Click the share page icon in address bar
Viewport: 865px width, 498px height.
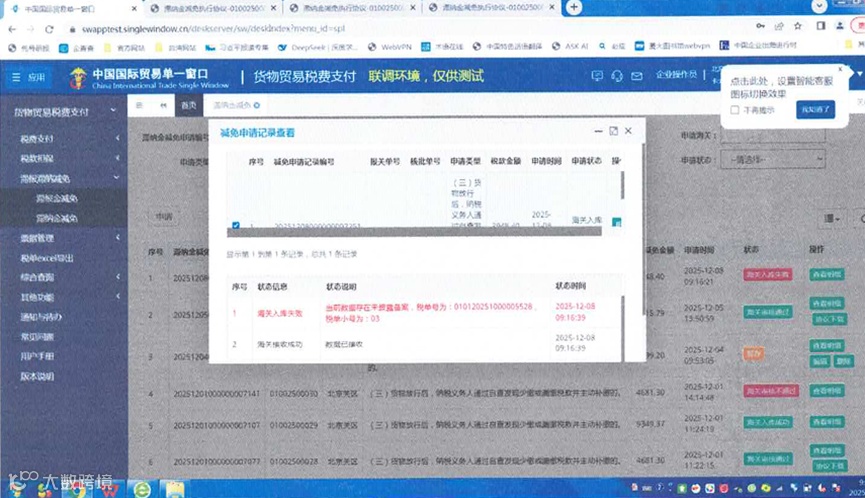click(x=779, y=26)
